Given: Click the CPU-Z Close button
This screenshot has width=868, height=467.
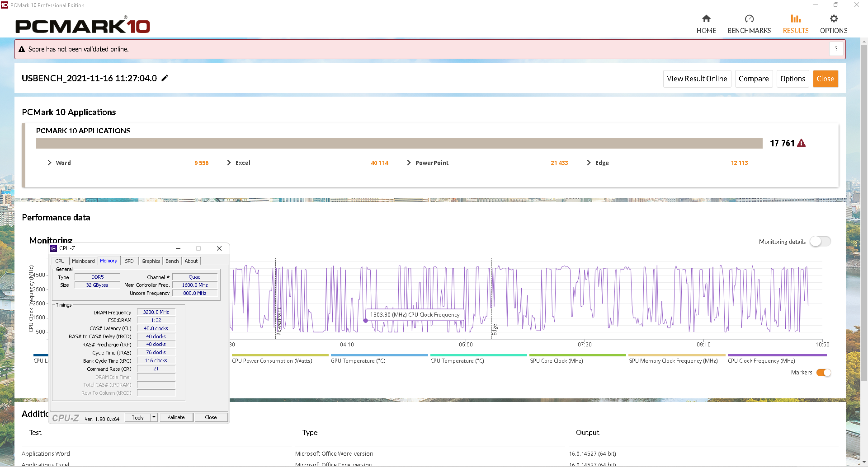Looking at the screenshot, I should tap(211, 417).
